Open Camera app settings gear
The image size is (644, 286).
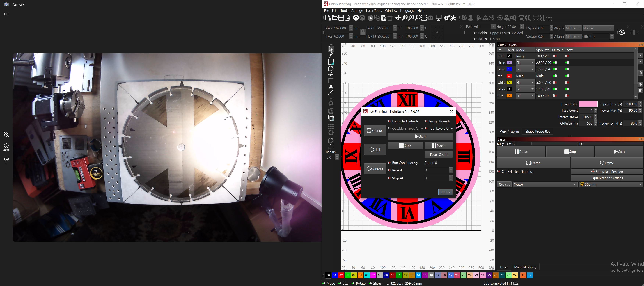point(6,14)
